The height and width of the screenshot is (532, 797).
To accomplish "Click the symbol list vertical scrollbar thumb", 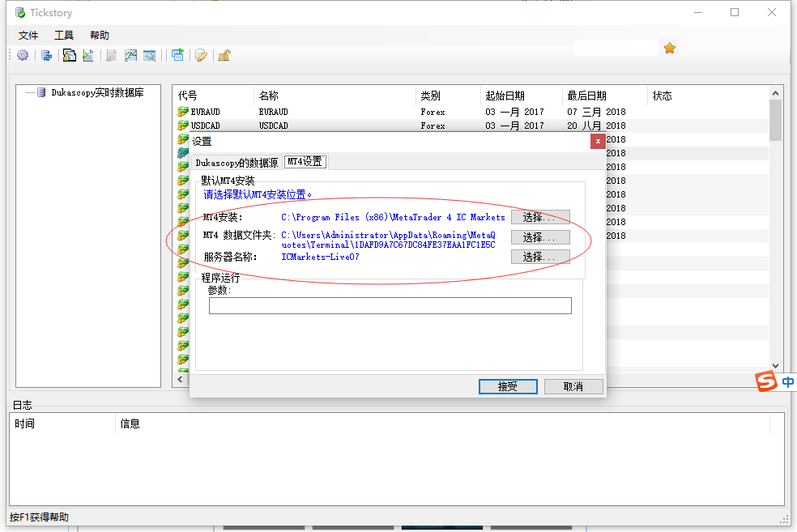I will (x=775, y=120).
